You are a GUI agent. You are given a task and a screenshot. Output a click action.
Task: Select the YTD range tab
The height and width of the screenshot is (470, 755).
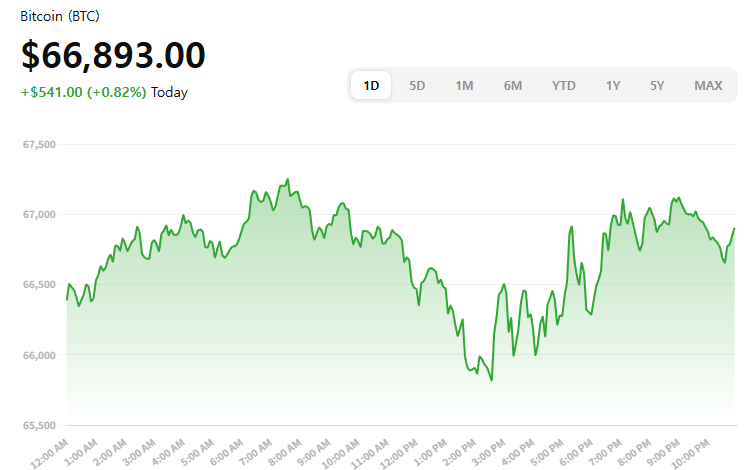(x=563, y=86)
